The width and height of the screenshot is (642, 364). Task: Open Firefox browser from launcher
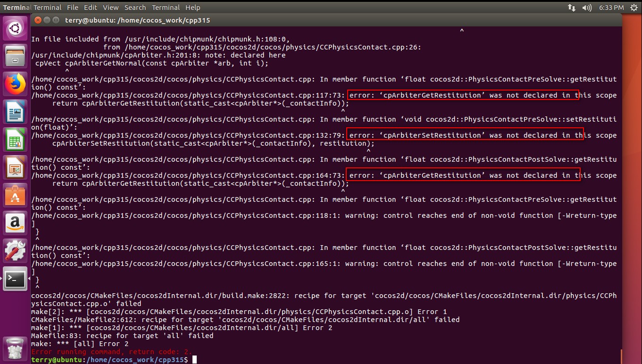point(15,84)
